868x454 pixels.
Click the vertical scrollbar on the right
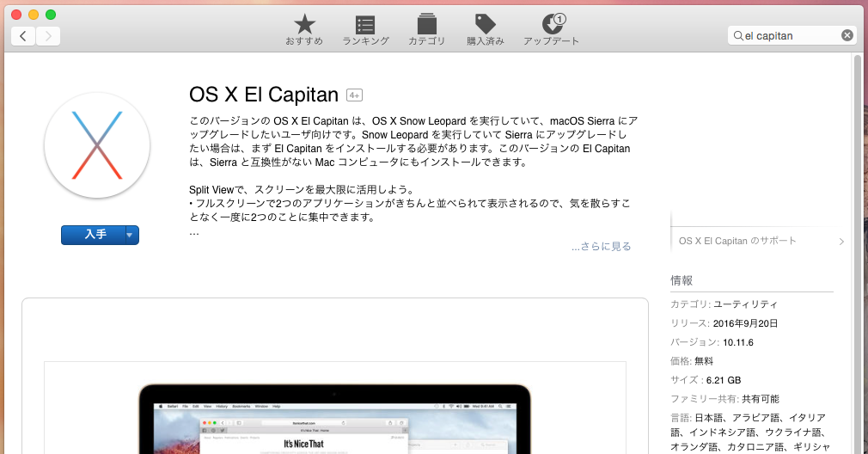(x=857, y=253)
